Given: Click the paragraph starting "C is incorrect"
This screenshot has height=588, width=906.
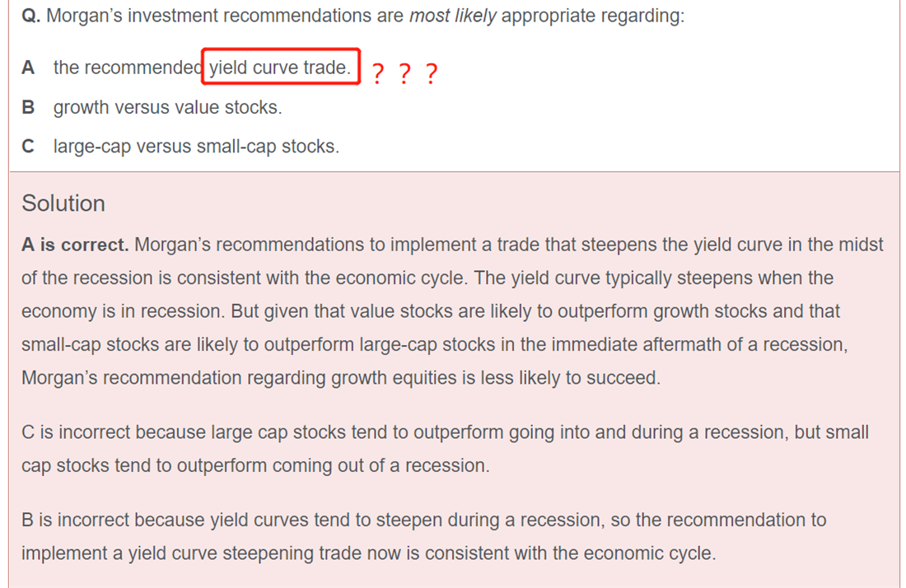Looking at the screenshot, I should [445, 449].
